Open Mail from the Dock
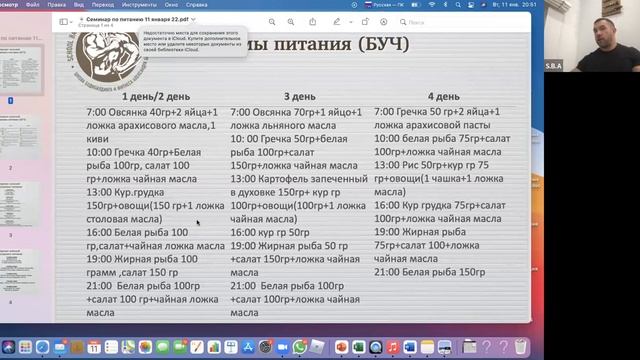The width and height of the screenshot is (640, 360). point(60,347)
